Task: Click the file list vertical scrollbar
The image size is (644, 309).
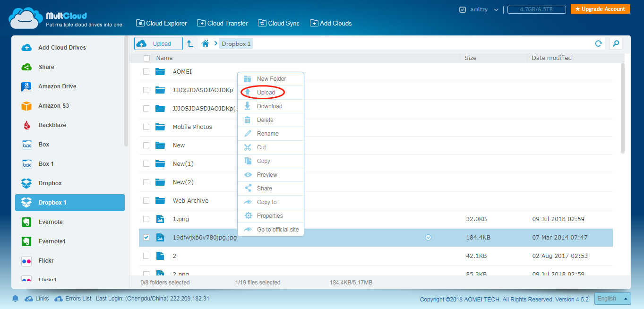Action: [x=622, y=109]
